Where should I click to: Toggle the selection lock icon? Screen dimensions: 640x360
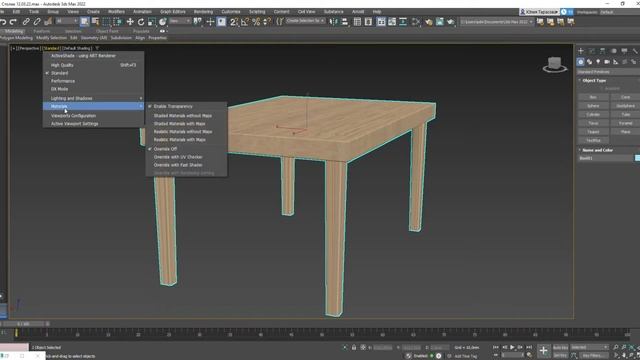pos(354,347)
